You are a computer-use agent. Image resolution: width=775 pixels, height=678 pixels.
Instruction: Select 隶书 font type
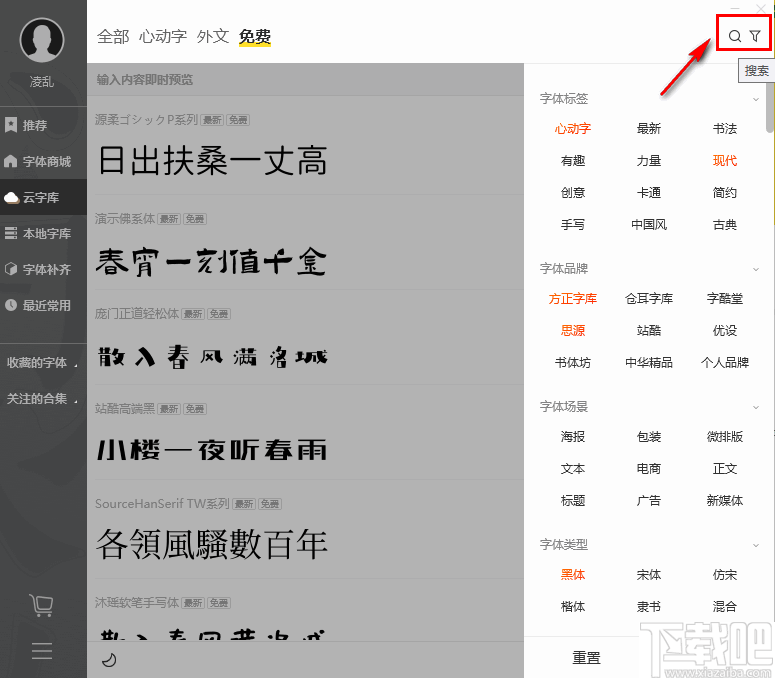649,606
